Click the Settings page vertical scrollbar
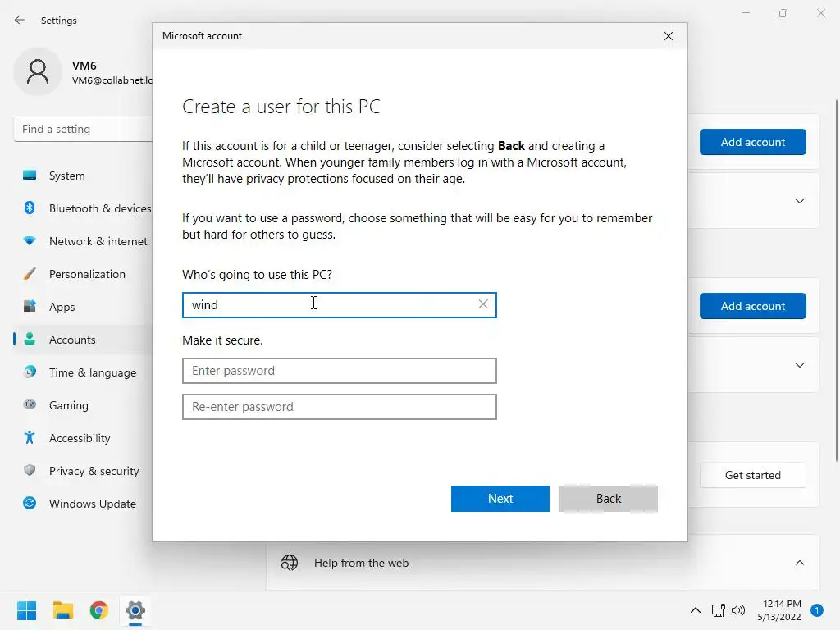 click(837, 280)
